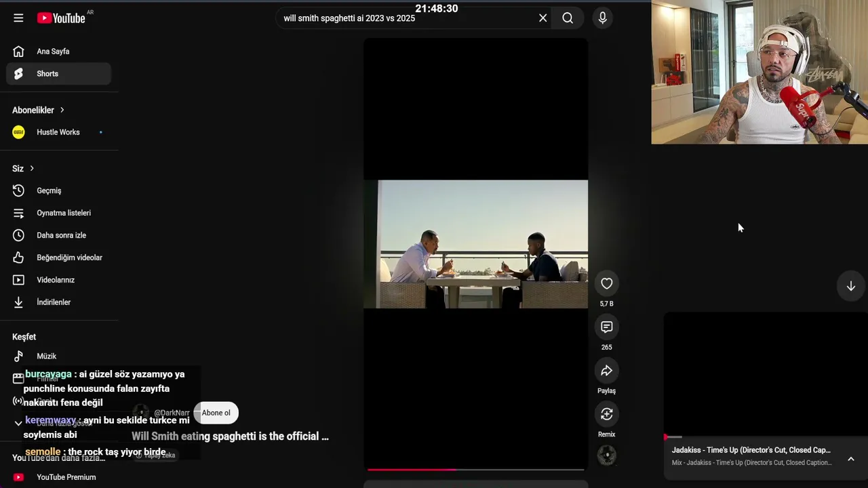
Task: Seek on the Short's red progress bar
Action: [x=475, y=469]
